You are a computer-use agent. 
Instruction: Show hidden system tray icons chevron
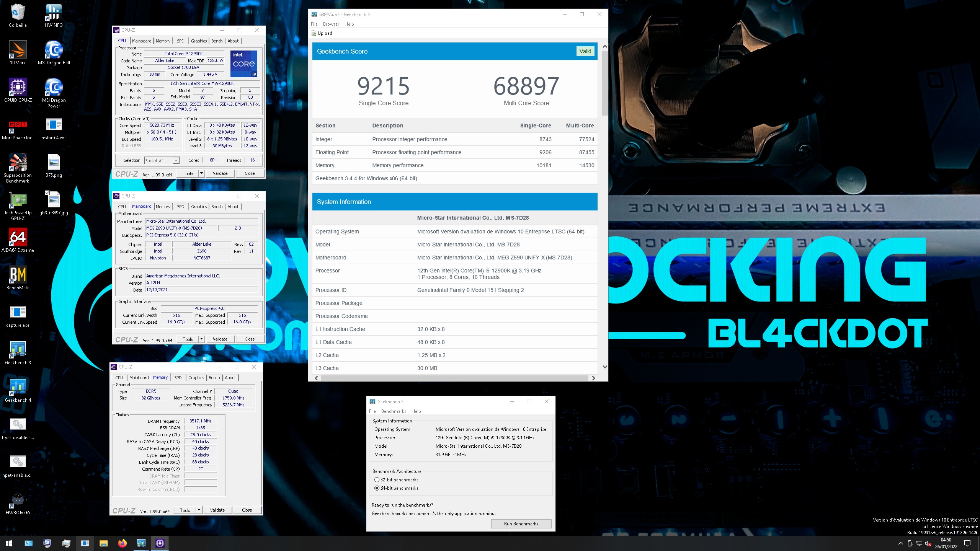(900, 543)
